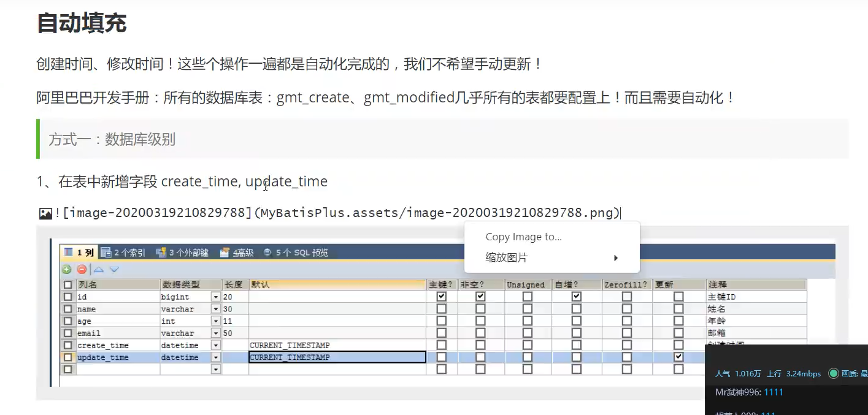This screenshot has width=868, height=415.
Task: Click the move-up triangle icon
Action: (99, 269)
